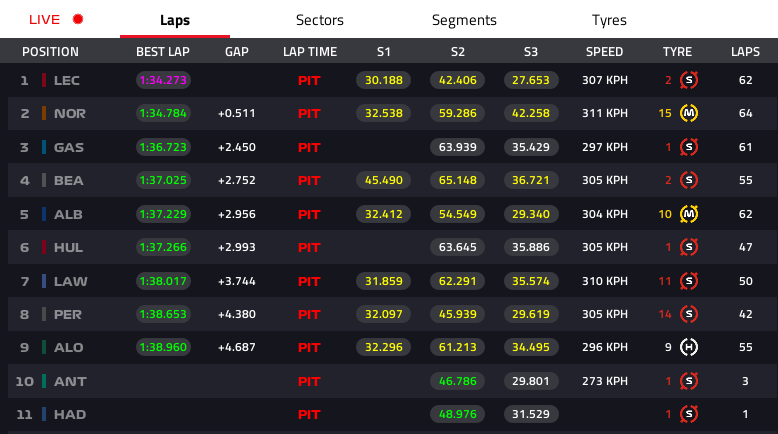Viewport: 778px width, 434px height.
Task: Click the BEST LAP column header
Action: tap(164, 52)
